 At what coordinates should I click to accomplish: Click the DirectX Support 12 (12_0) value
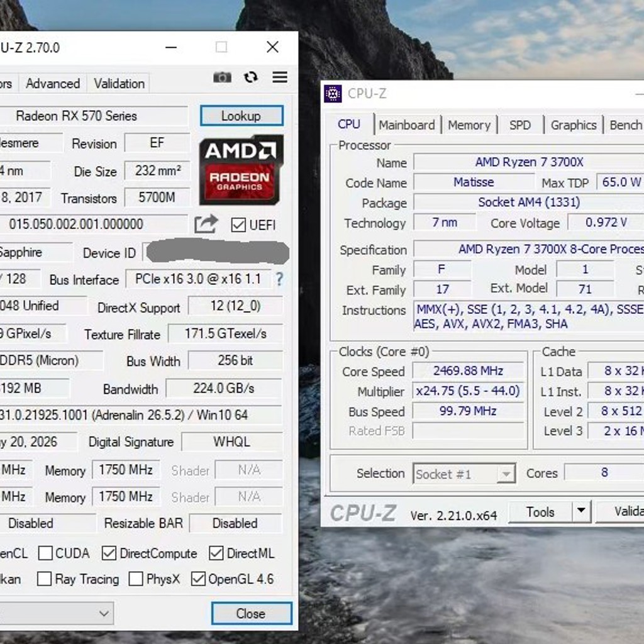click(235, 306)
